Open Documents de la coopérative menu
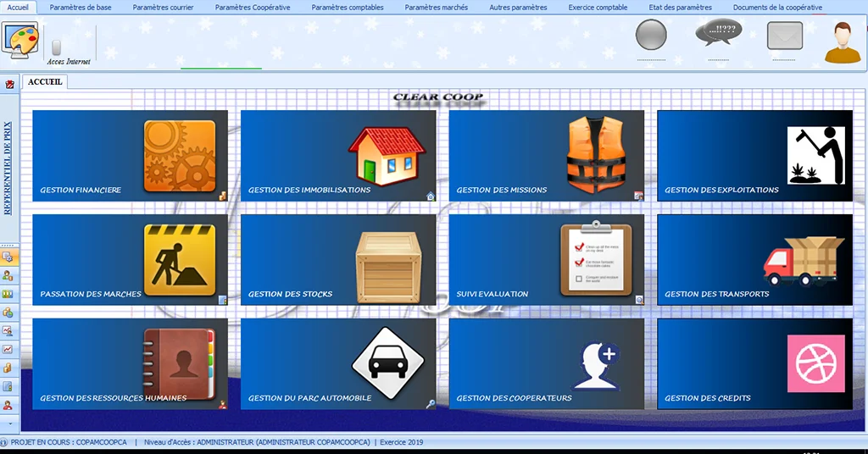The image size is (868, 454). point(777,7)
